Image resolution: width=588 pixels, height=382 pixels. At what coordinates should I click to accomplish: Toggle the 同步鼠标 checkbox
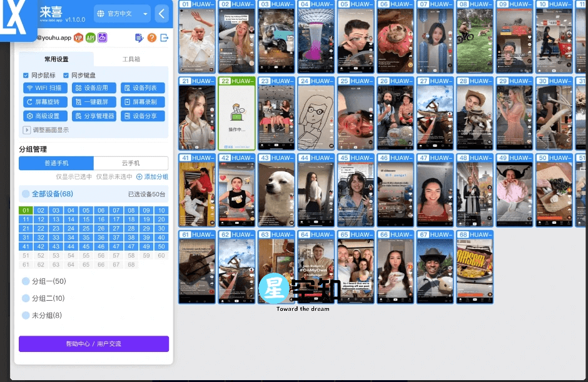(26, 76)
